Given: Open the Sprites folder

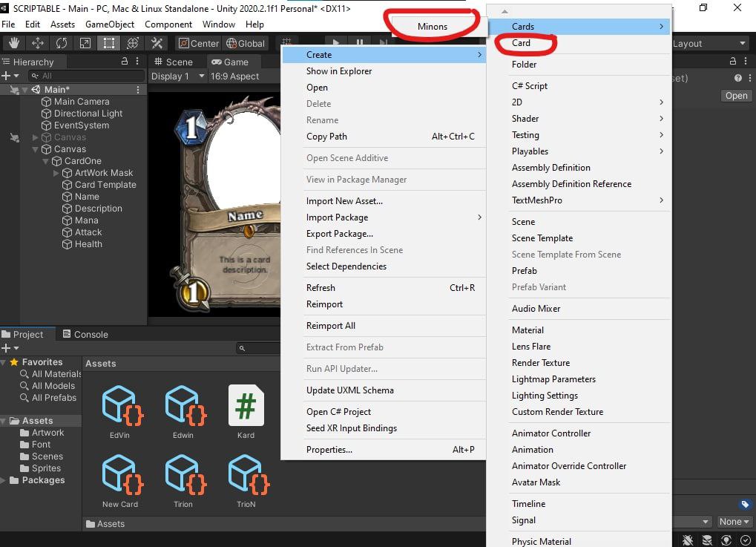Looking at the screenshot, I should point(41,468).
